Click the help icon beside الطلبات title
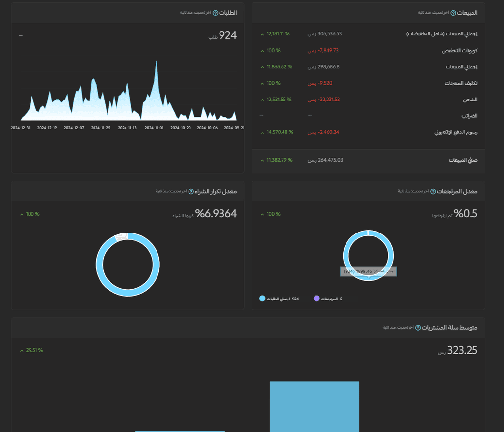This screenshot has width=504, height=432. (216, 13)
